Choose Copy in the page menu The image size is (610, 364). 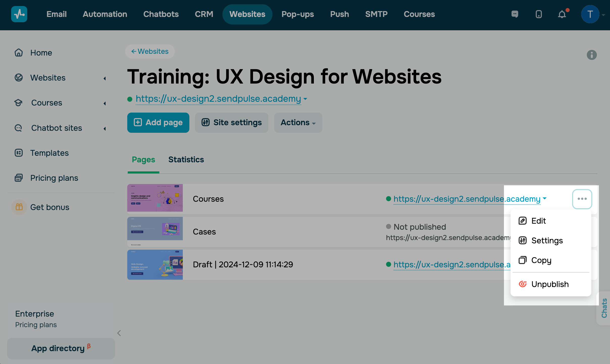pyautogui.click(x=541, y=260)
